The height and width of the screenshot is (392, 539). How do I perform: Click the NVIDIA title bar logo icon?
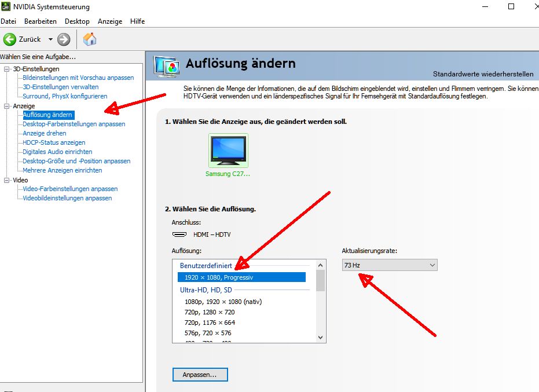(x=6, y=6)
